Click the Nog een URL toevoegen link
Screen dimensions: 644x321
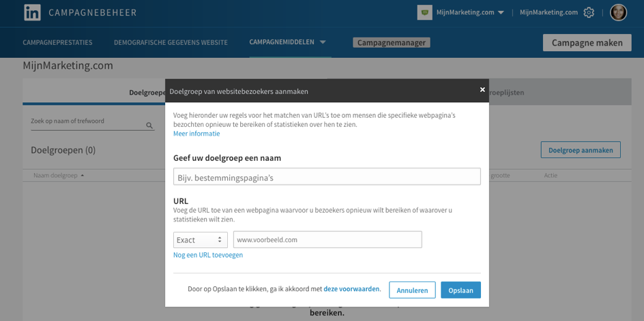[x=208, y=255]
